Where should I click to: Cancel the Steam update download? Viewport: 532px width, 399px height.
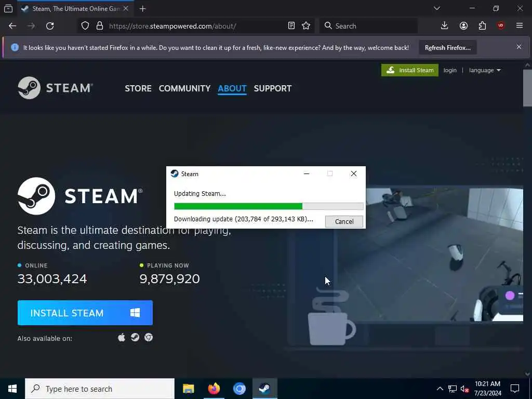tap(344, 221)
